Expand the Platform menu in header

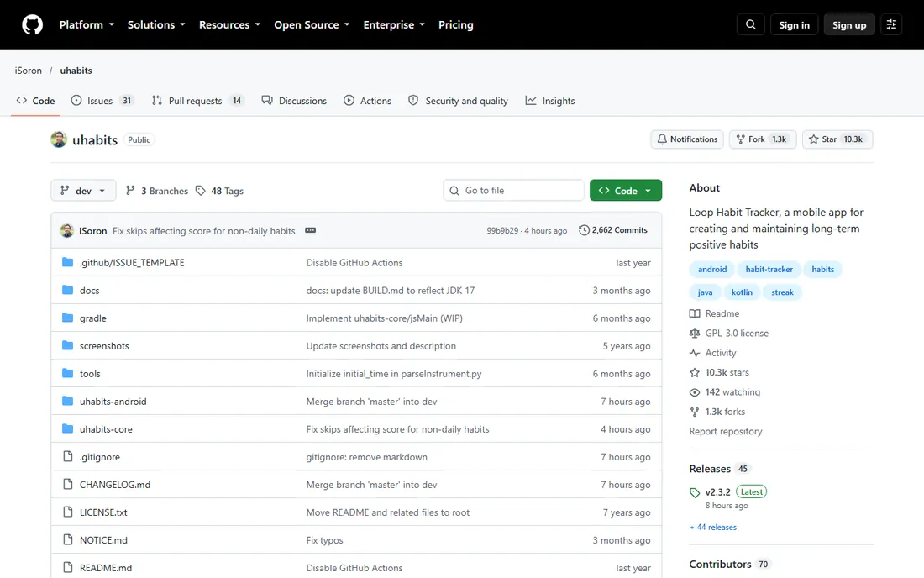(87, 24)
